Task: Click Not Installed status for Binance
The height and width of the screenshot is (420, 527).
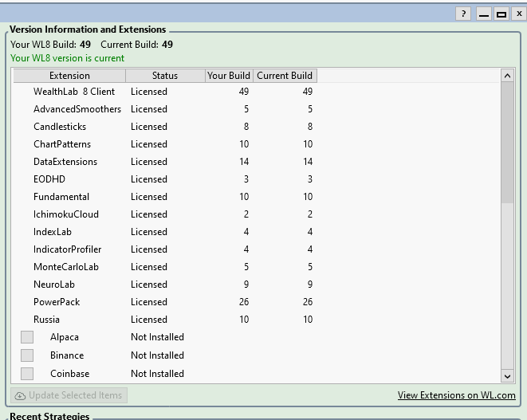Action: click(157, 355)
